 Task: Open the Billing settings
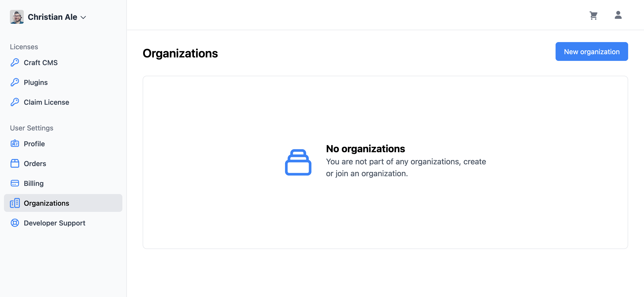point(63,183)
